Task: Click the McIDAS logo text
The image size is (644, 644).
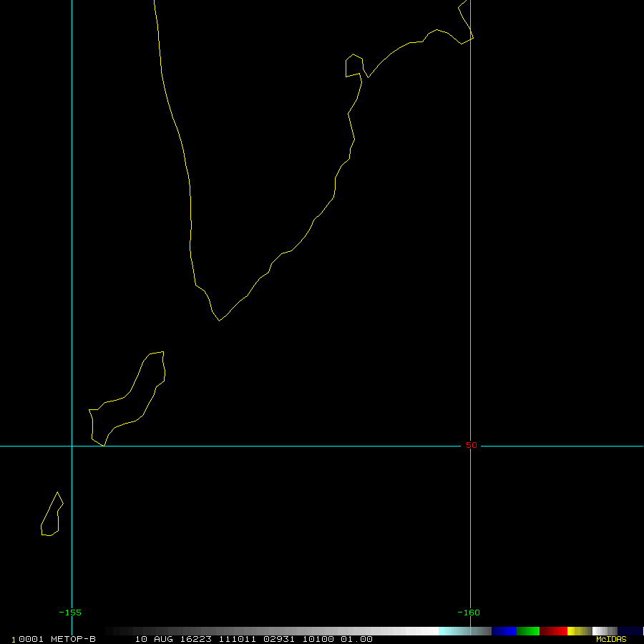Action: pyautogui.click(x=611, y=639)
